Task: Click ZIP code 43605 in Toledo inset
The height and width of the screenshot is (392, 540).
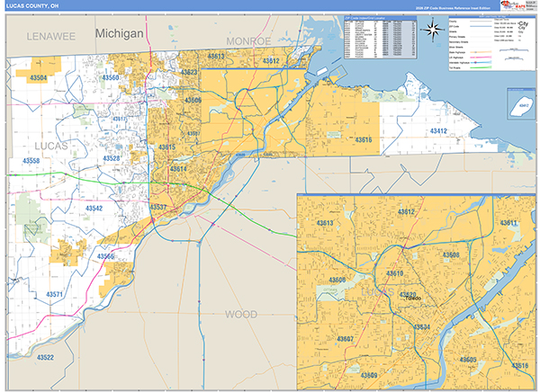Action: pos(467,359)
